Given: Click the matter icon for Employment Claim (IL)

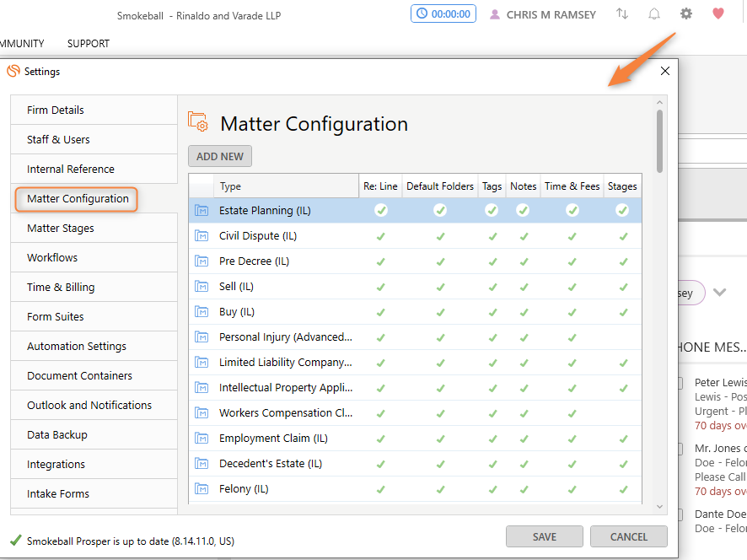Looking at the screenshot, I should point(202,438).
